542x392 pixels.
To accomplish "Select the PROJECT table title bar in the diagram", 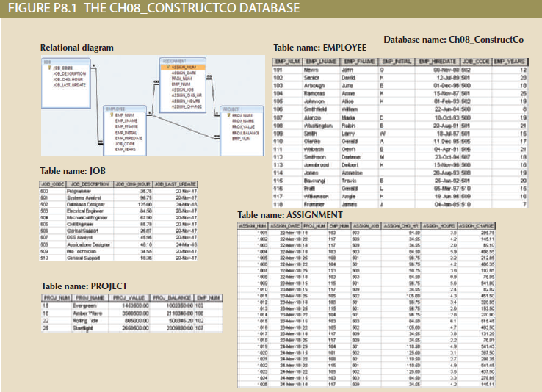I will 242,109.
